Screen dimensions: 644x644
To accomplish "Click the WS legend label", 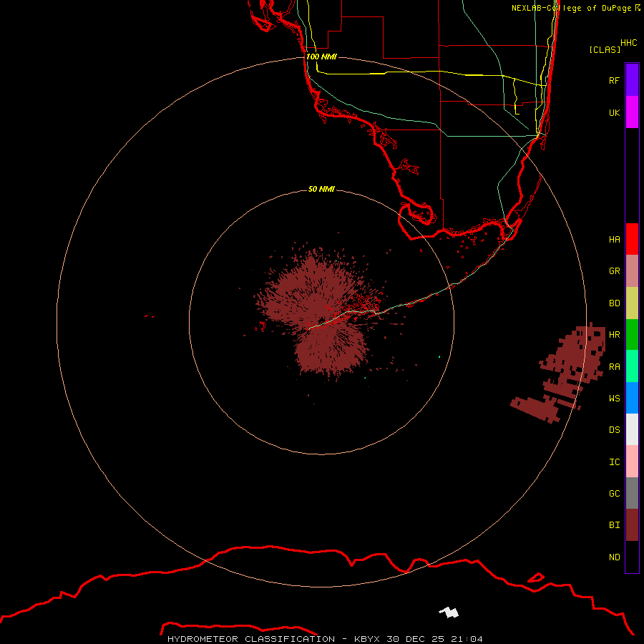I will [614, 398].
